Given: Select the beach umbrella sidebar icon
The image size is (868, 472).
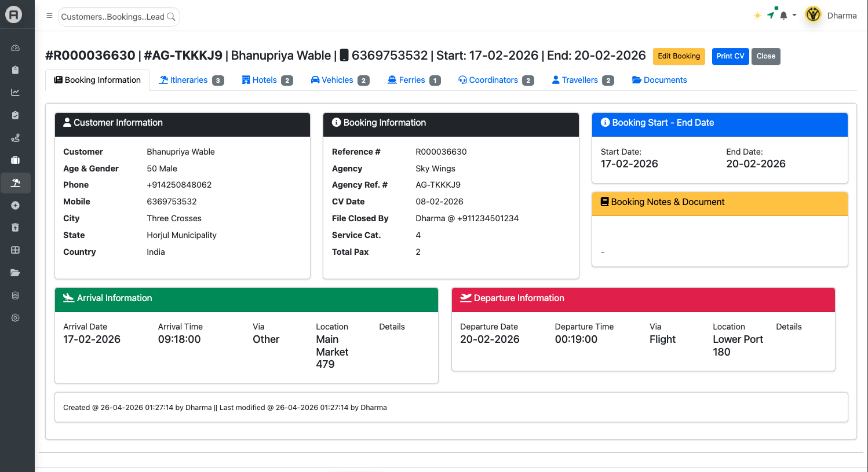Looking at the screenshot, I should coord(16,183).
